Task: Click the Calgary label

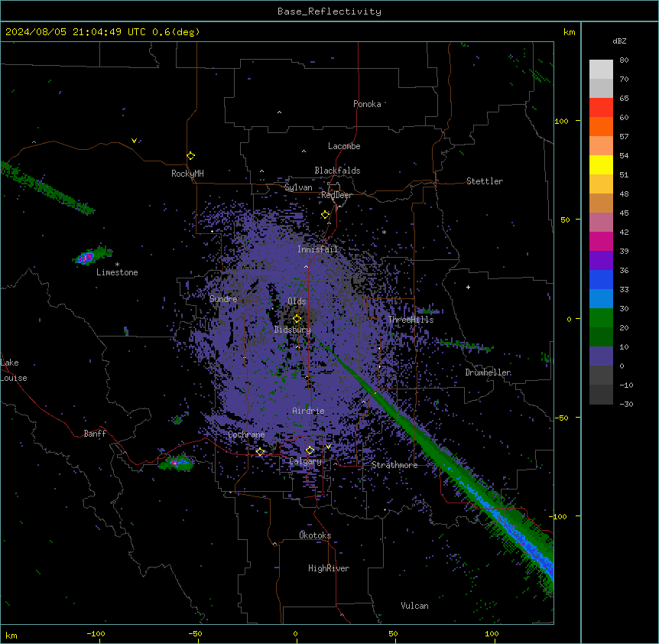Action: click(x=306, y=461)
